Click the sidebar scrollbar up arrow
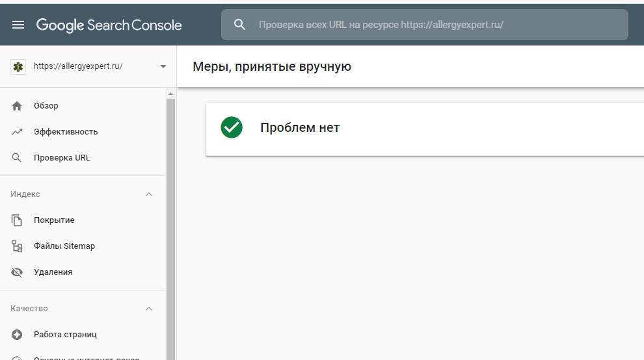The width and height of the screenshot is (644, 360). [x=170, y=94]
